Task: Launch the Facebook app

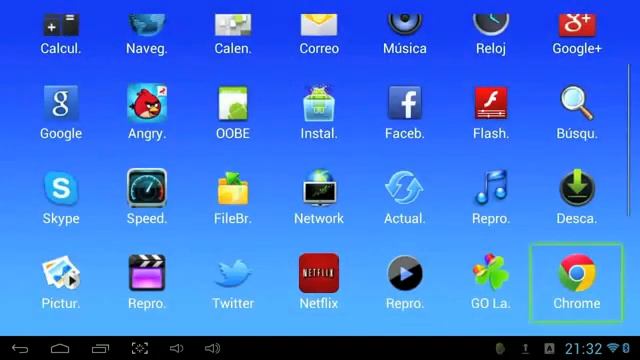Action: 405,113
